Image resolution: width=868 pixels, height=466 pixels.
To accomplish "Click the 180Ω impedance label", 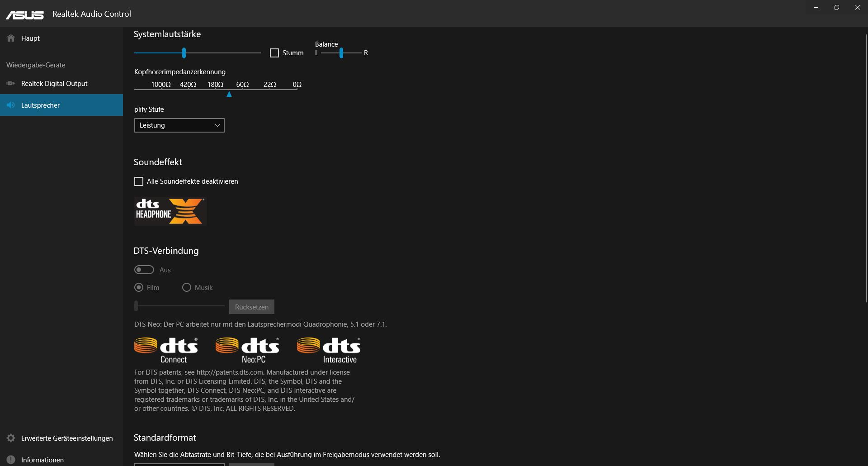I will click(215, 84).
